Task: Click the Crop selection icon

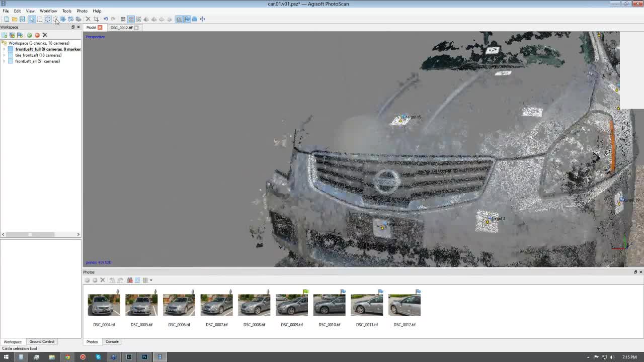Action: click(x=96, y=19)
